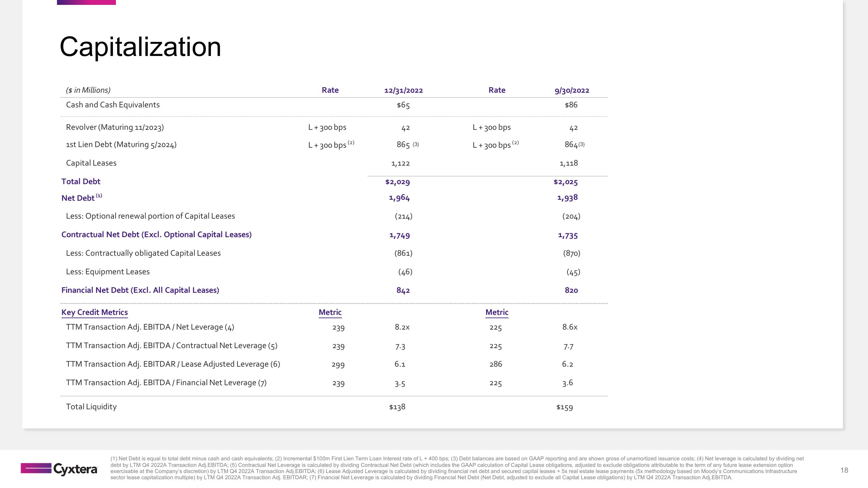Viewport: 868px width, 488px height.
Task: Click the 1,122 capital leases value
Action: pyautogui.click(x=401, y=163)
